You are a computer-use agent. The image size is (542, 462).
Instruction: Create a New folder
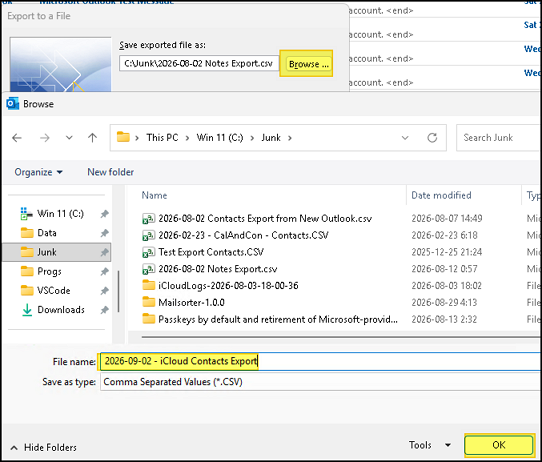tap(111, 172)
